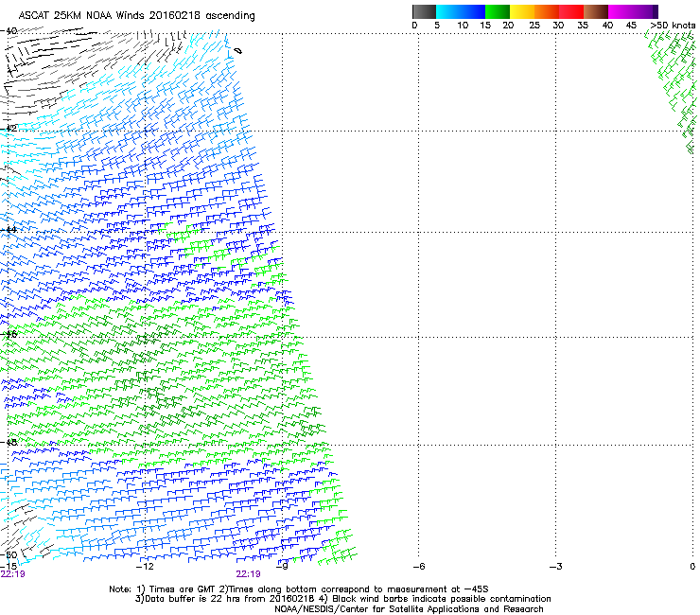
Task: Select the yellow 20-25 knots color segment
Action: (x=522, y=11)
